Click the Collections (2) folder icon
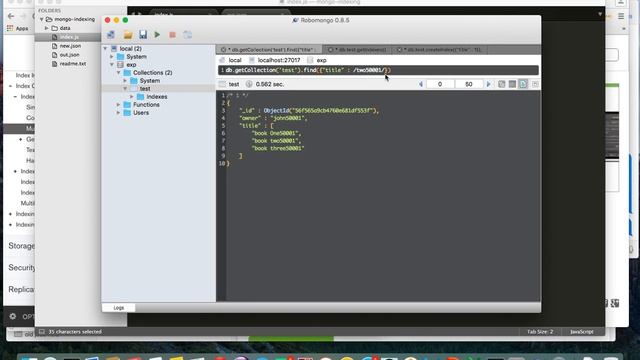This screenshot has width=640, height=360. point(127,73)
